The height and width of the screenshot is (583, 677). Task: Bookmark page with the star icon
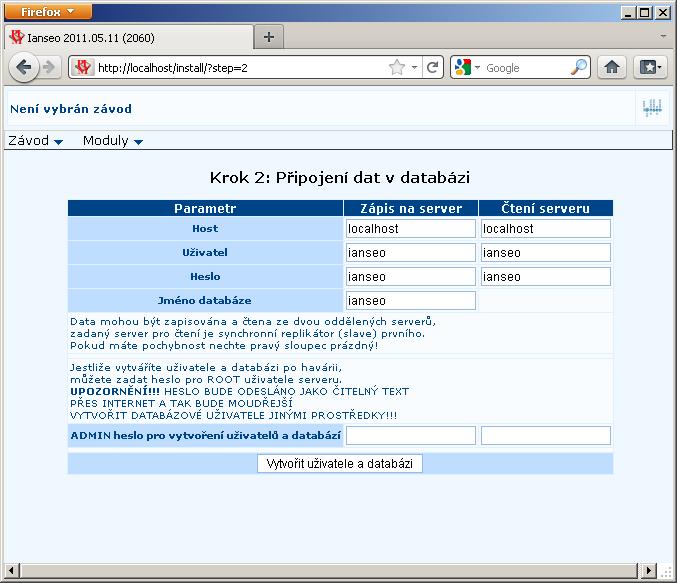[397, 67]
